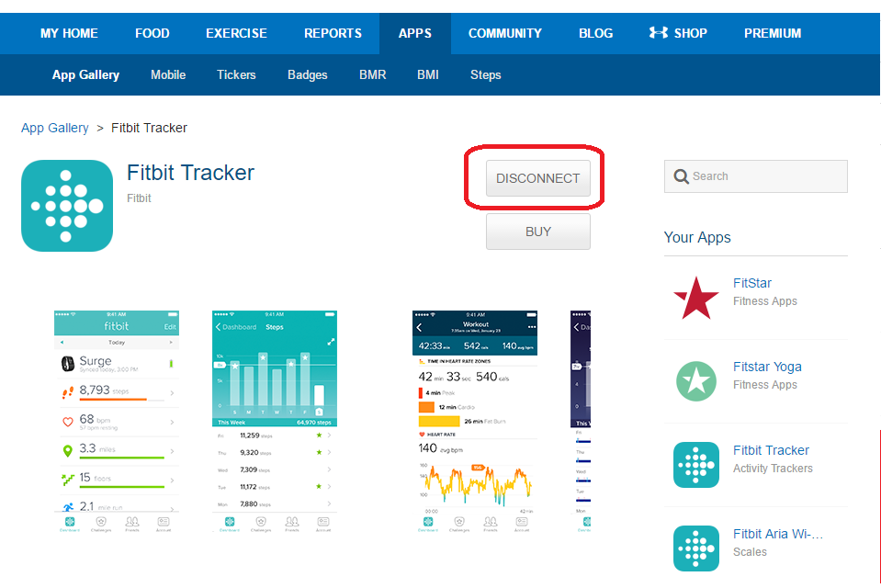Open the BMR calculator tab

point(372,74)
